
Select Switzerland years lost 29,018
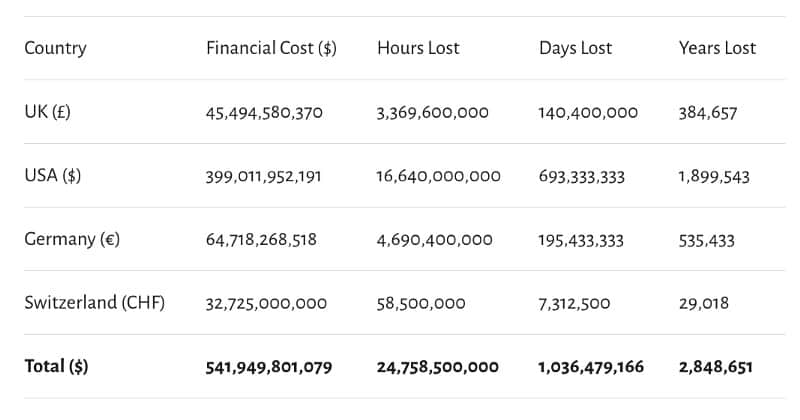click(x=703, y=303)
